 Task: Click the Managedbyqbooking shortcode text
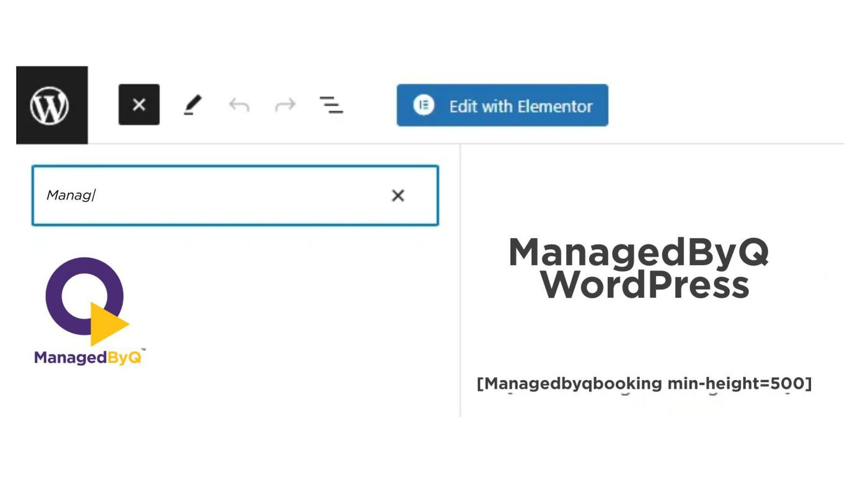coord(644,383)
